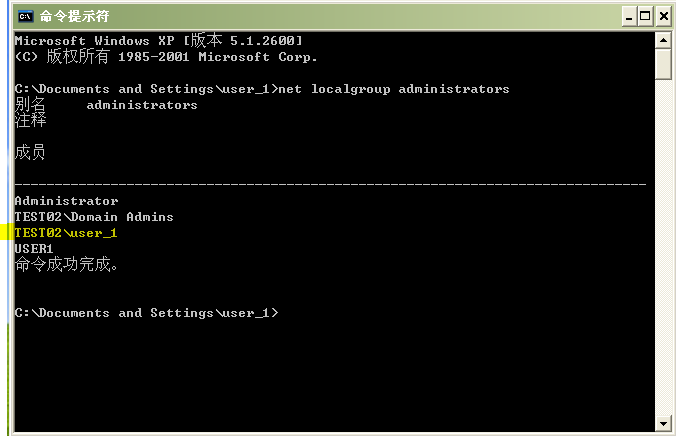Click the 别名 administrators line
Image resolution: width=676 pixels, height=436 pixels.
pyautogui.click(x=106, y=105)
